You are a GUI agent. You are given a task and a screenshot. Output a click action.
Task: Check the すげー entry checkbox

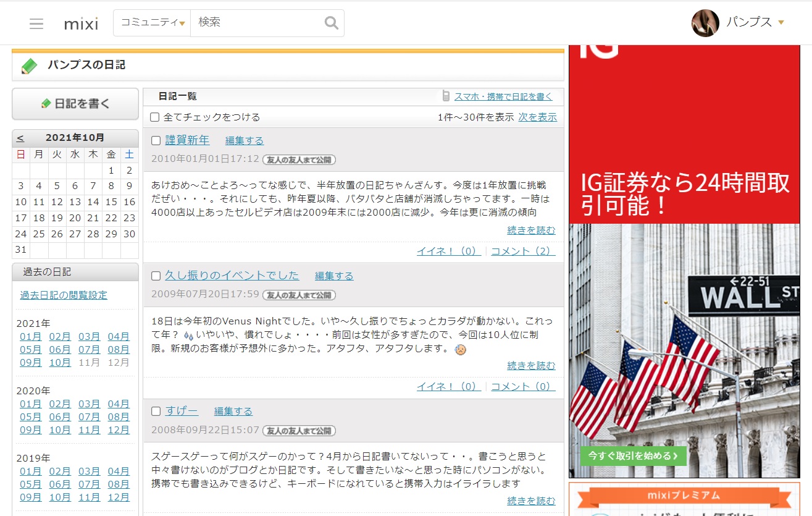coord(156,412)
